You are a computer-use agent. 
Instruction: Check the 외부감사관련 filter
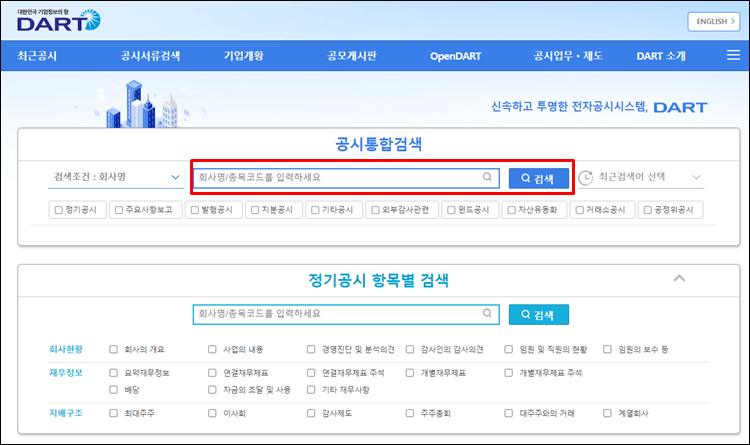[375, 210]
